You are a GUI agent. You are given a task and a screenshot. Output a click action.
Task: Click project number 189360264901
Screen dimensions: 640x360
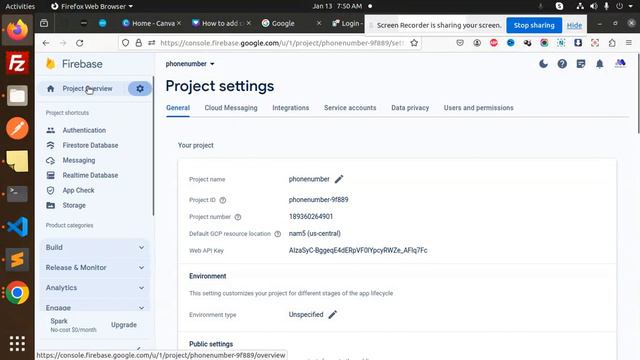[311, 217]
